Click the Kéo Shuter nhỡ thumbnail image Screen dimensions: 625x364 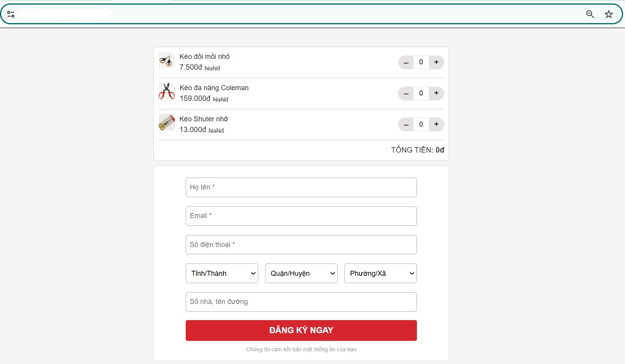[166, 122]
